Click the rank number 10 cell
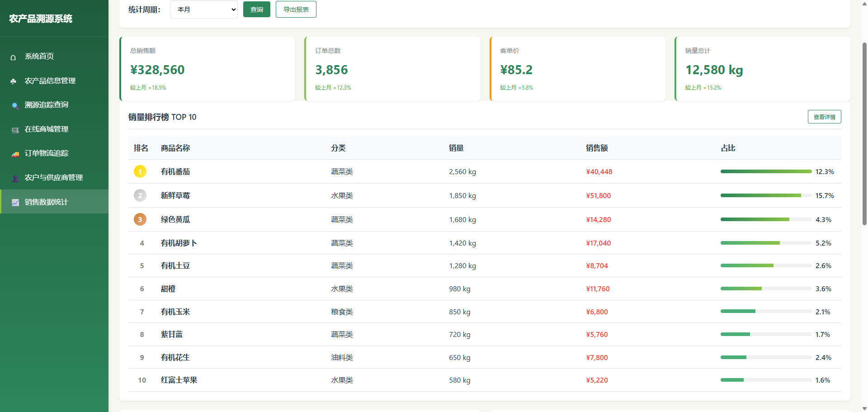The height and width of the screenshot is (412, 868). click(142, 380)
